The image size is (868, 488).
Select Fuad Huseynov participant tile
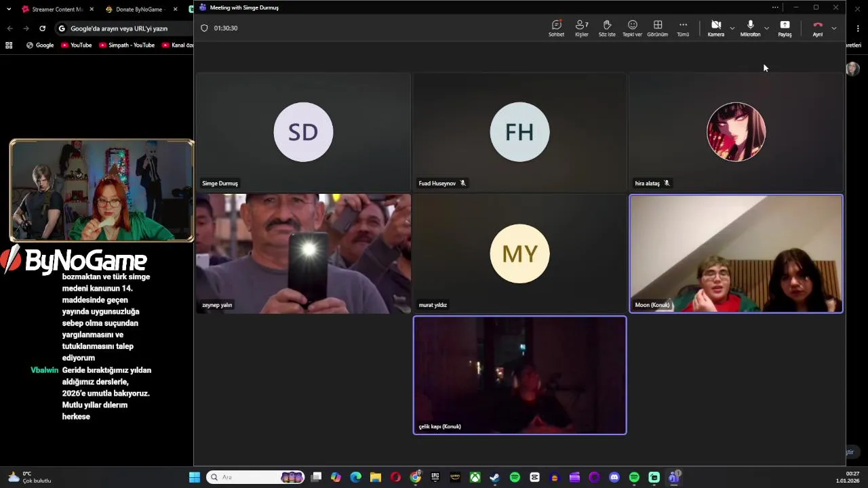(519, 131)
